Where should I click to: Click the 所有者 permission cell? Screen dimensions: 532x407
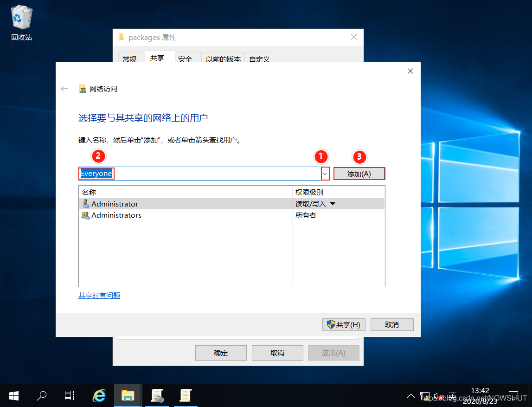pos(306,215)
